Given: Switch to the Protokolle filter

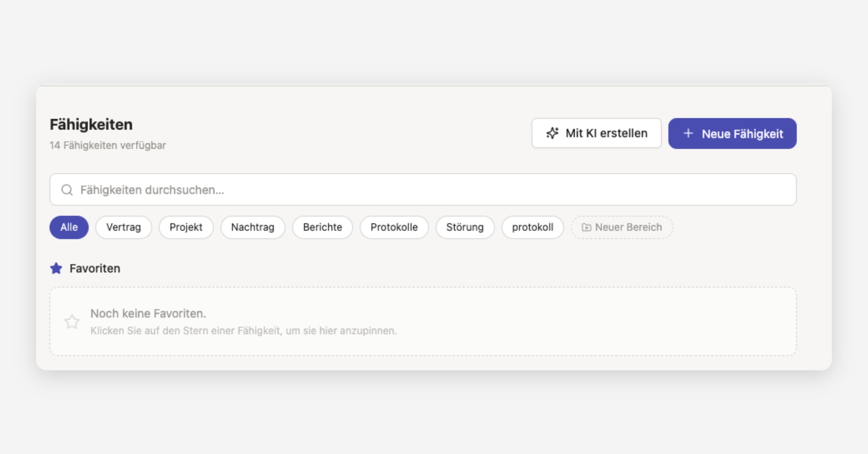Looking at the screenshot, I should click(x=394, y=227).
